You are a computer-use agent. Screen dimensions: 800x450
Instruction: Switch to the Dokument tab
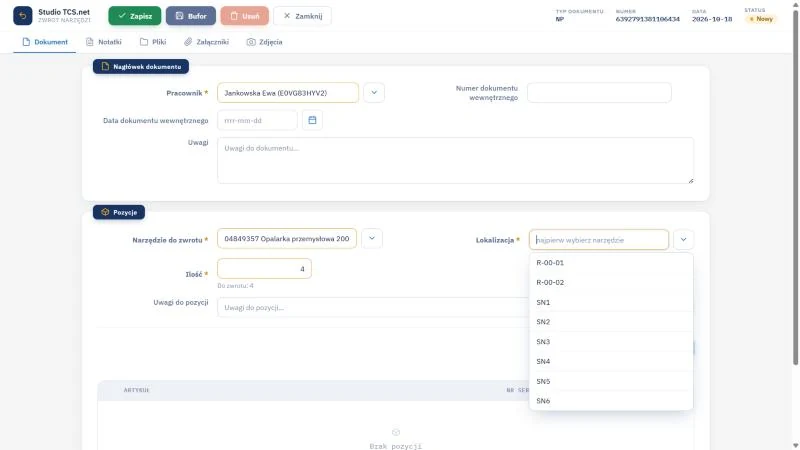click(x=45, y=42)
